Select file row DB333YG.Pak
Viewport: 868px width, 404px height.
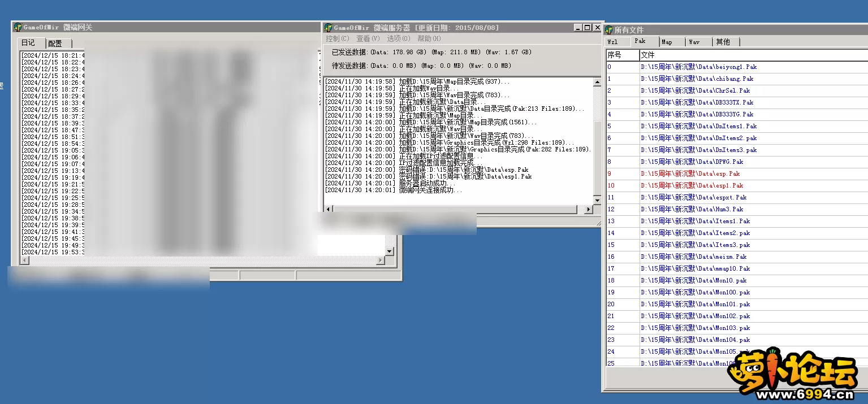737,114
